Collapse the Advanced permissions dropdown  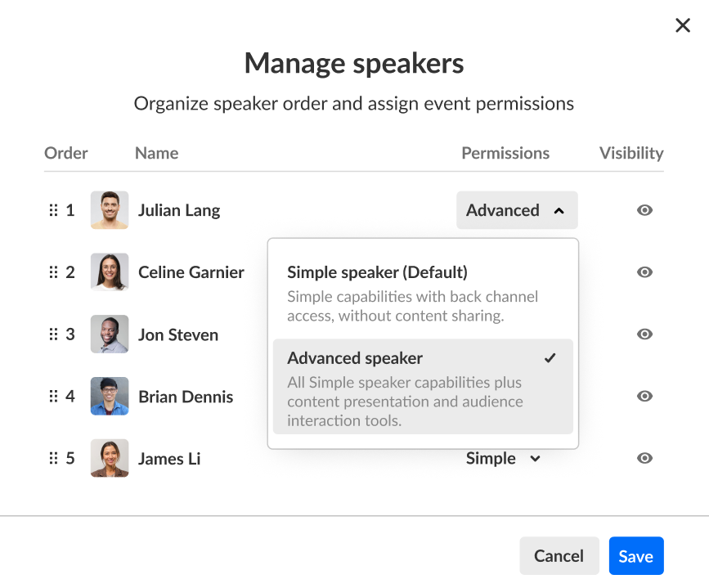tap(517, 210)
